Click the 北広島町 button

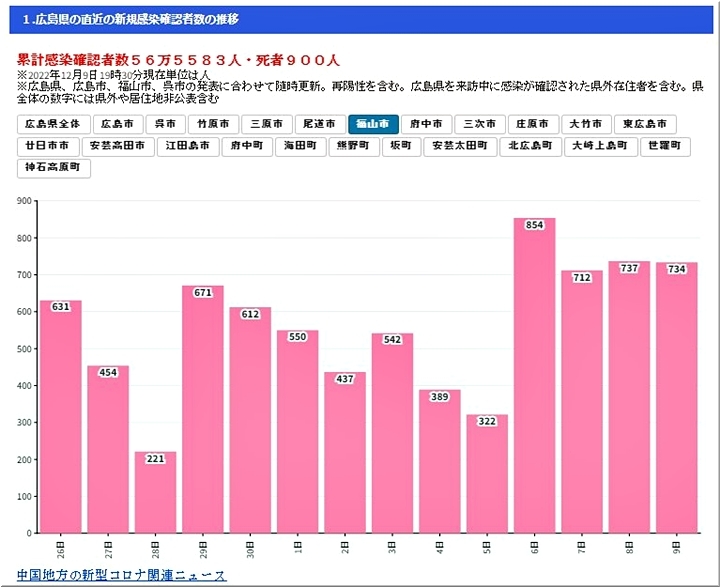point(530,146)
